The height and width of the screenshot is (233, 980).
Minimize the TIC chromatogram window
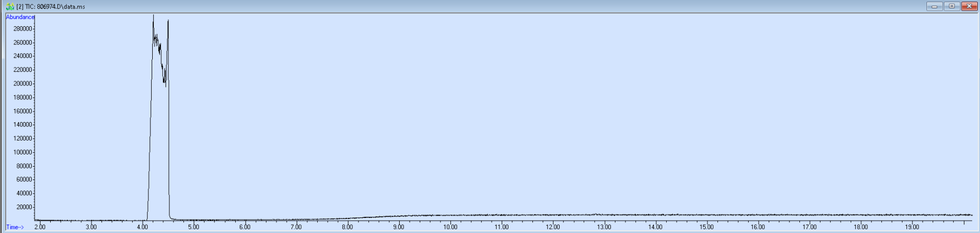934,6
